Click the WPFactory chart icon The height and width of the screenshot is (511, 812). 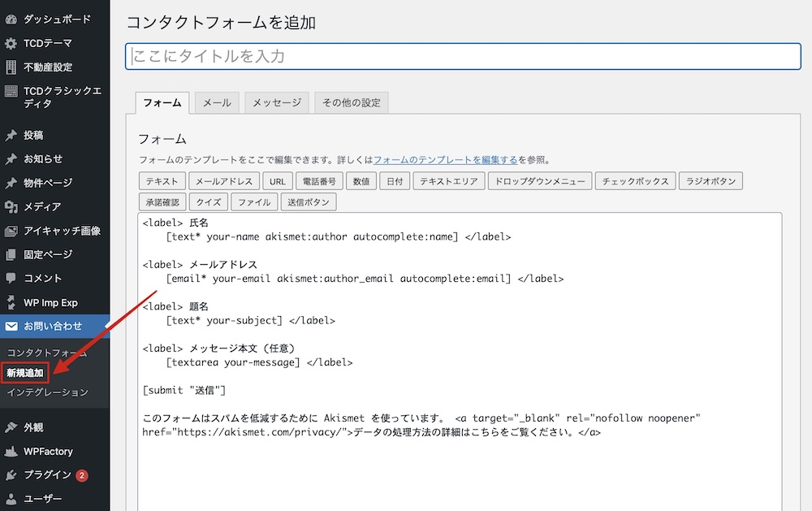(11, 452)
